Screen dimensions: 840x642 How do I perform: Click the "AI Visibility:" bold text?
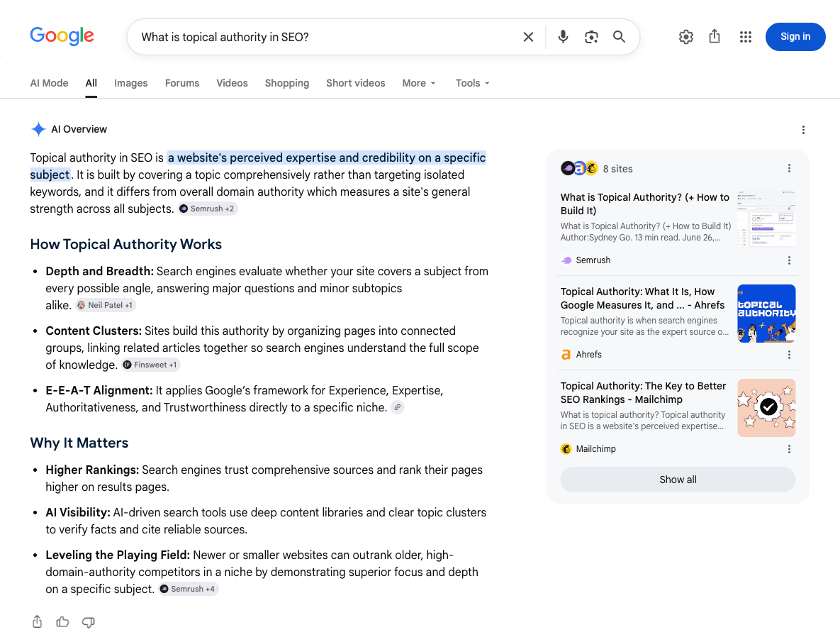[x=78, y=511]
